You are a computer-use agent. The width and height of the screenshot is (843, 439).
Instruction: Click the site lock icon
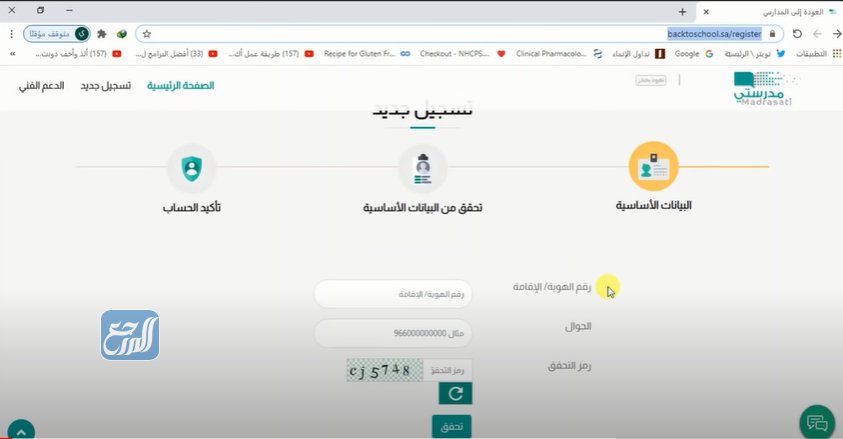(x=773, y=34)
